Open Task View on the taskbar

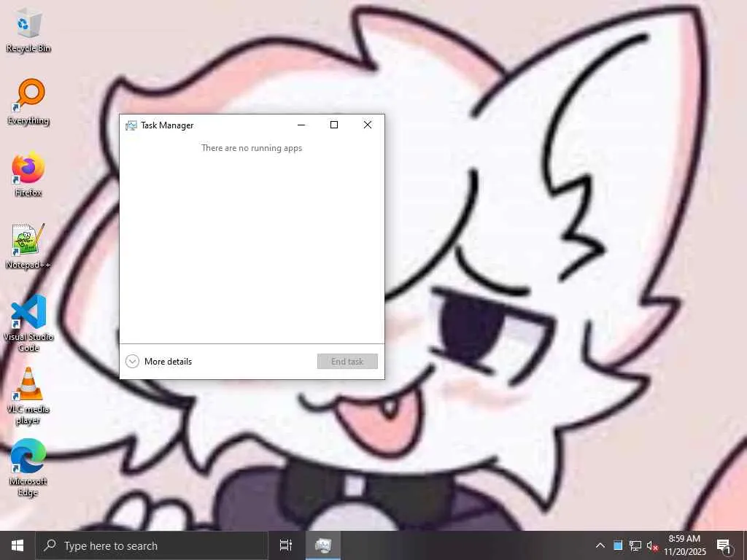coord(286,545)
